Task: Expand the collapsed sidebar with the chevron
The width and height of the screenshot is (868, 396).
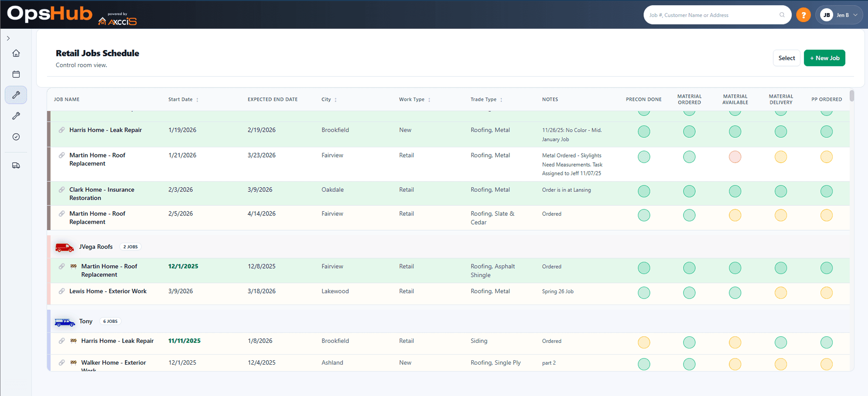Action: coord(8,38)
